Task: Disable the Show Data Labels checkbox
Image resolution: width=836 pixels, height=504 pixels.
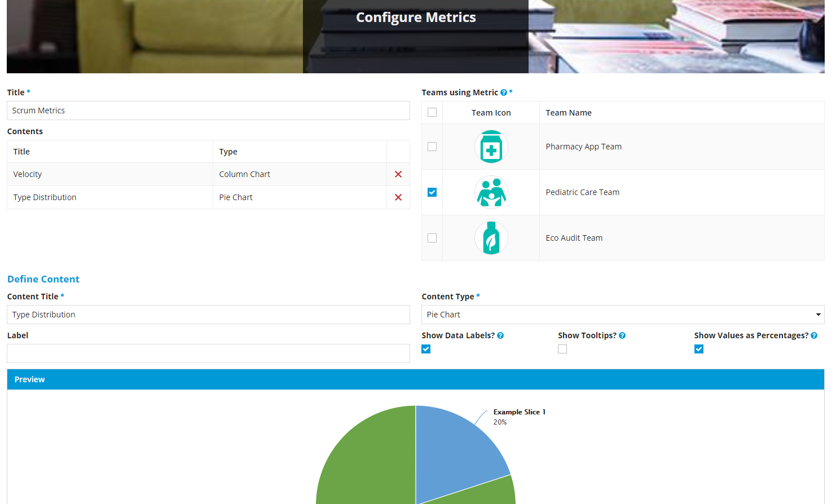Action: click(x=426, y=349)
